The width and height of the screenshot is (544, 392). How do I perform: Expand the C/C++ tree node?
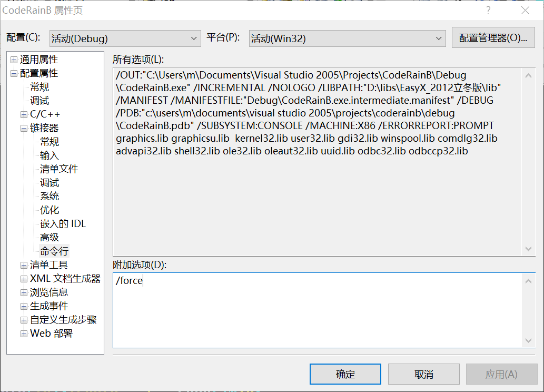pos(24,115)
